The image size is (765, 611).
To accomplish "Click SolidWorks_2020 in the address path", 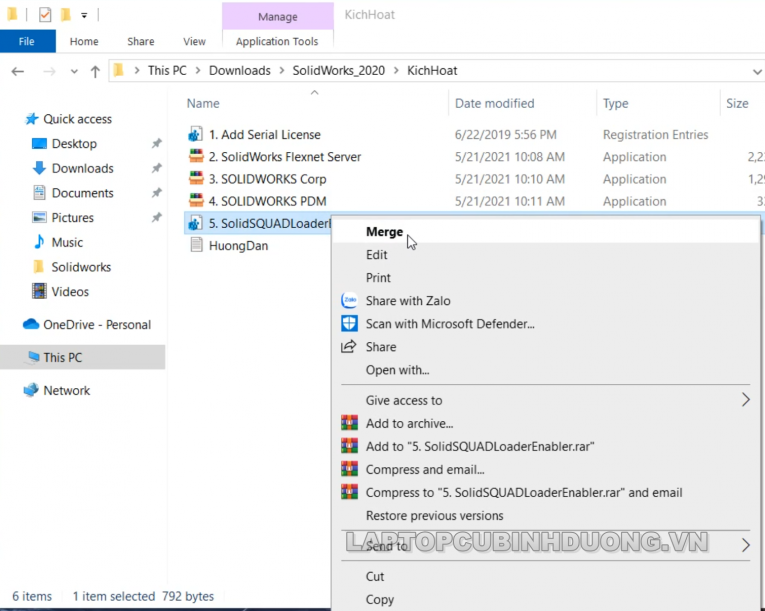I will click(x=339, y=71).
